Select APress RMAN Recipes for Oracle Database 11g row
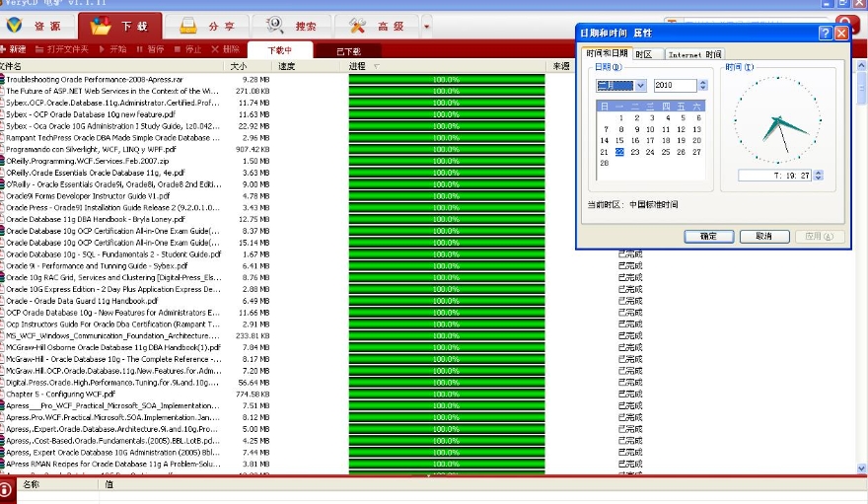Viewport: 868px width, 504px height. 112,465
